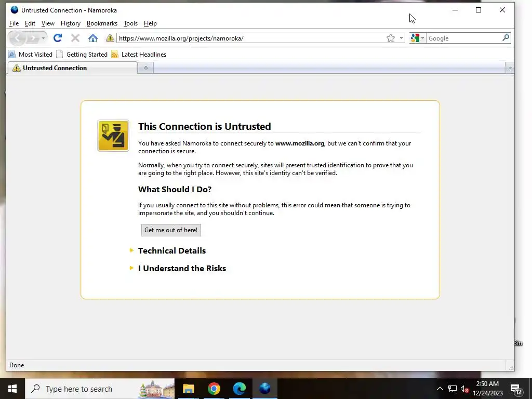The image size is (532, 399).
Task: Open the Help menu
Action: click(150, 23)
